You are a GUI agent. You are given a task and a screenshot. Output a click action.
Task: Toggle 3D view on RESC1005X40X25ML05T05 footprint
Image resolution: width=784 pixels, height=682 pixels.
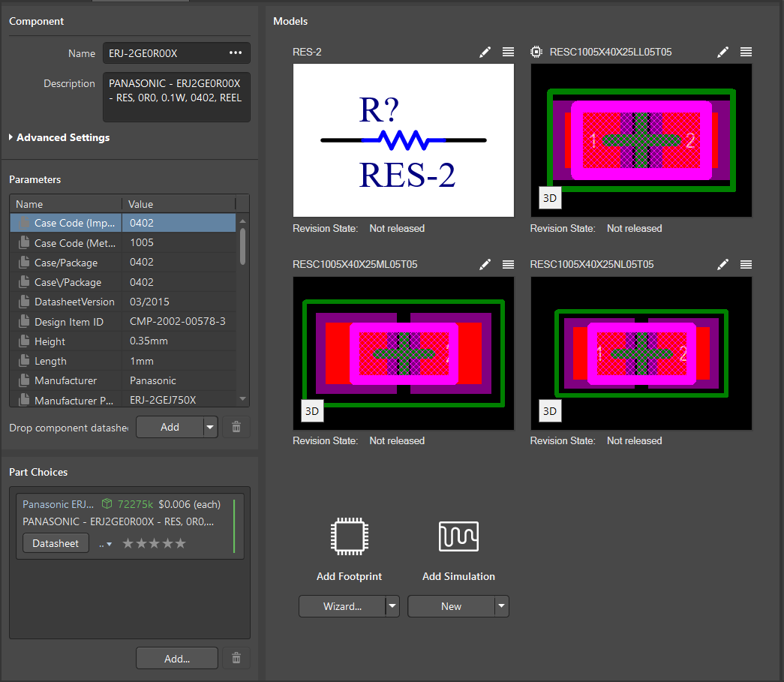coord(312,411)
